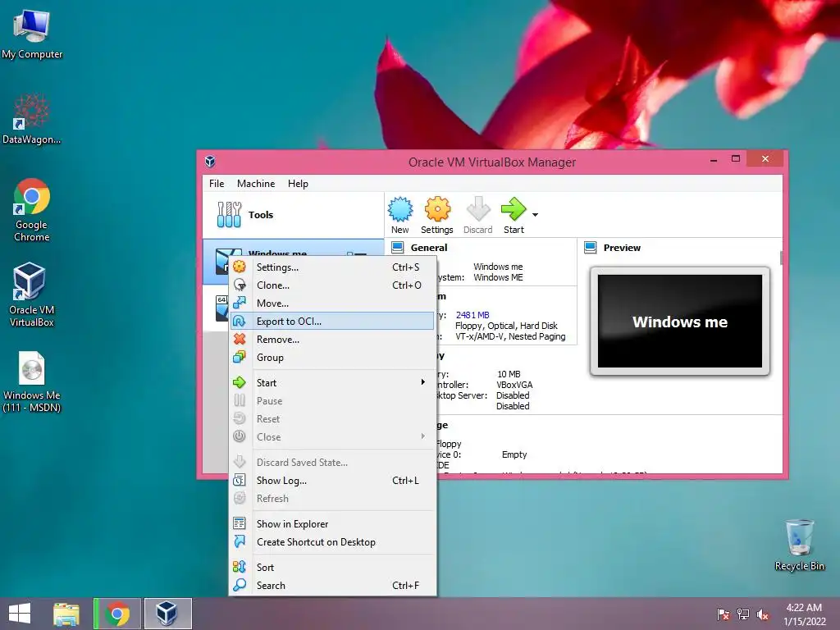This screenshot has width=840, height=630.
Task: Click Show Log... in context menu
Action: [332, 481]
